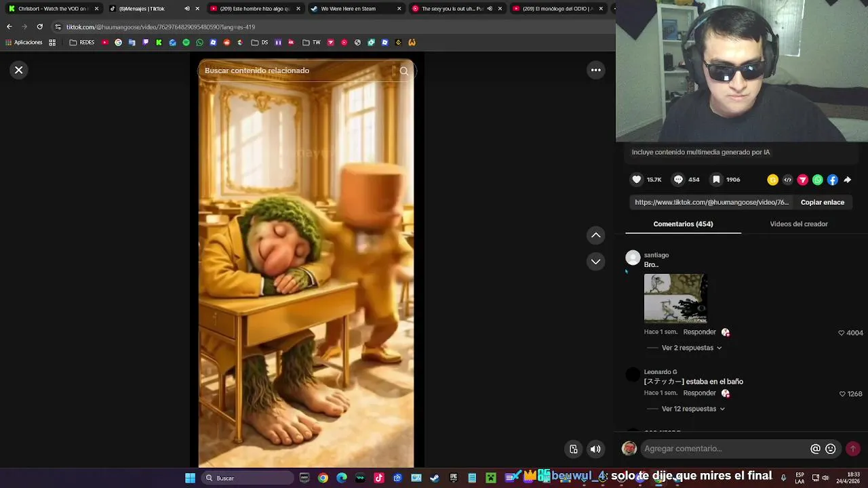Open santiago's profile avatar

point(633,258)
